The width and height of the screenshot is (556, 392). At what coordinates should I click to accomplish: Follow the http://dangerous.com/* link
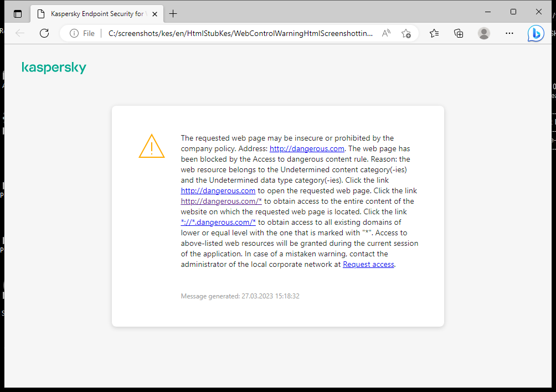[222, 202]
